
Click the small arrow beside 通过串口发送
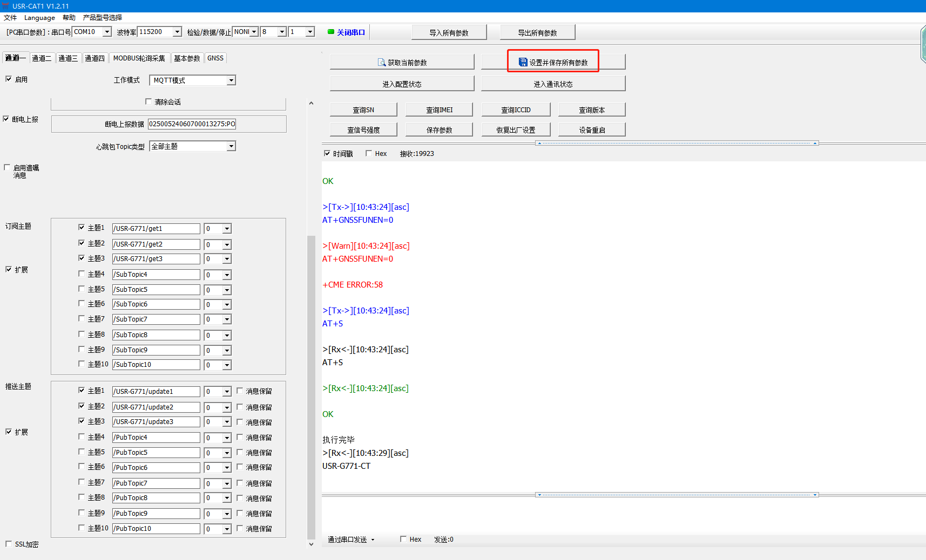click(373, 540)
